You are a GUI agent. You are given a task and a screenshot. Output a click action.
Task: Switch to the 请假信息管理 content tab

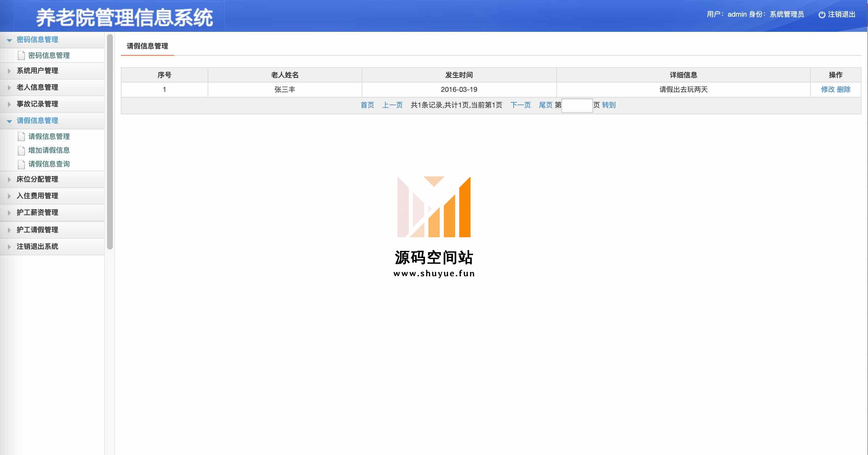pos(147,46)
